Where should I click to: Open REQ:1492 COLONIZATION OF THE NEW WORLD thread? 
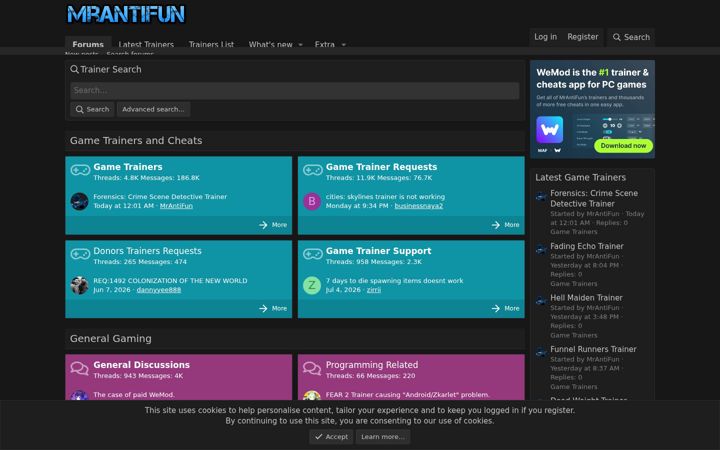170,281
